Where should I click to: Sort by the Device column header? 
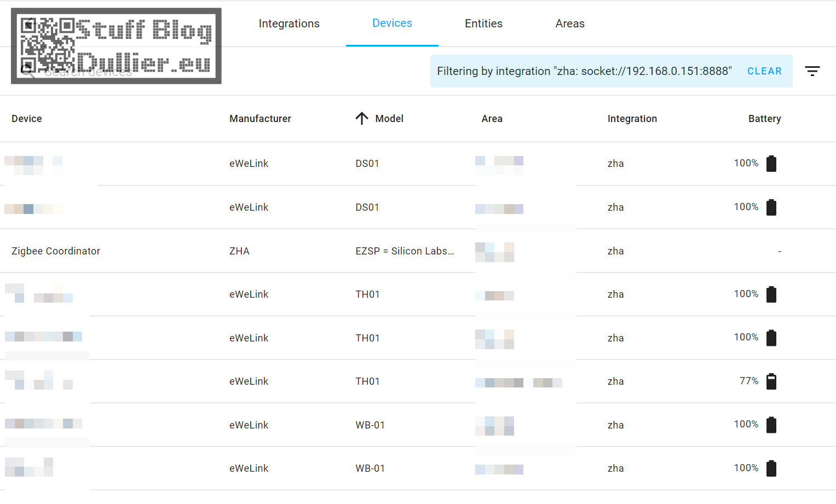coord(27,119)
